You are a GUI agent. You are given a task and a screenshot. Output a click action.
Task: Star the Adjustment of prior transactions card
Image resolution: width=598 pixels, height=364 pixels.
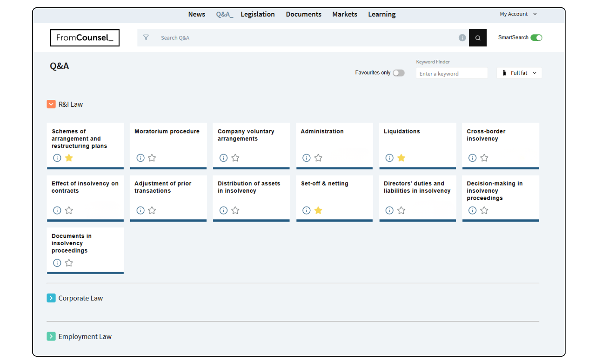[152, 210]
